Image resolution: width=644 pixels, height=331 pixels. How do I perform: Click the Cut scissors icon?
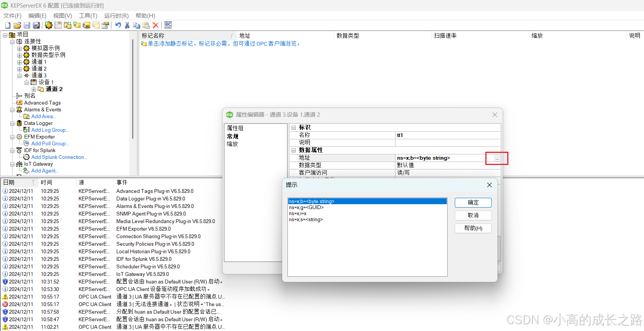(x=127, y=25)
